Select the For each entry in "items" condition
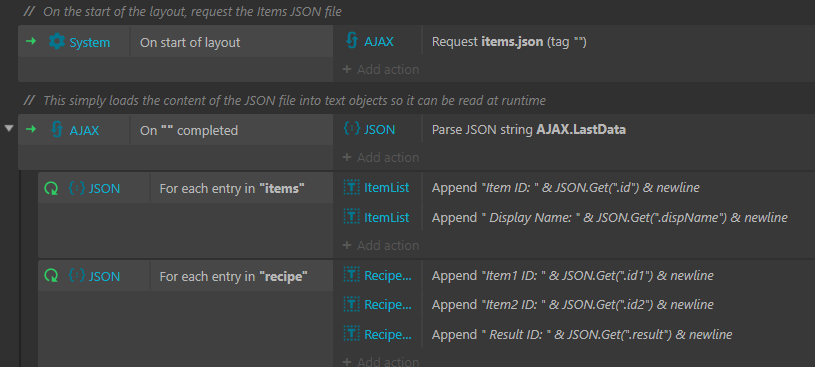The image size is (815, 367). [x=241, y=188]
